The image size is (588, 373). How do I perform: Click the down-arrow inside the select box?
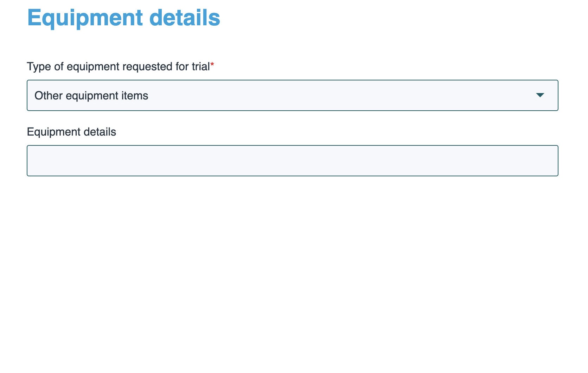541,95
